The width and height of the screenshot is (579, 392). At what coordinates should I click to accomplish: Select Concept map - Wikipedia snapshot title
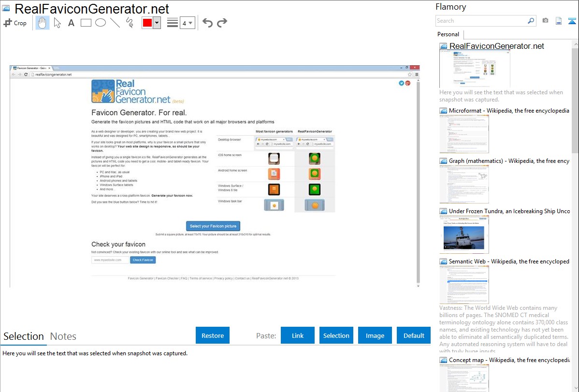(509, 360)
